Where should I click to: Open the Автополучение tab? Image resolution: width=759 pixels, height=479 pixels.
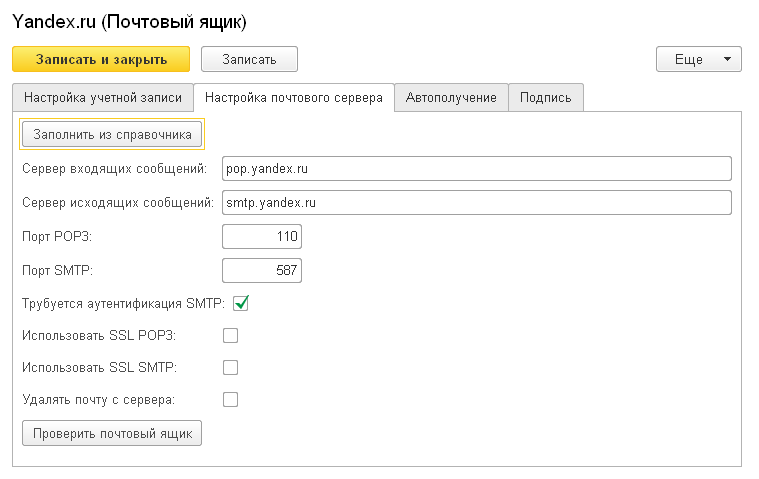[451, 98]
